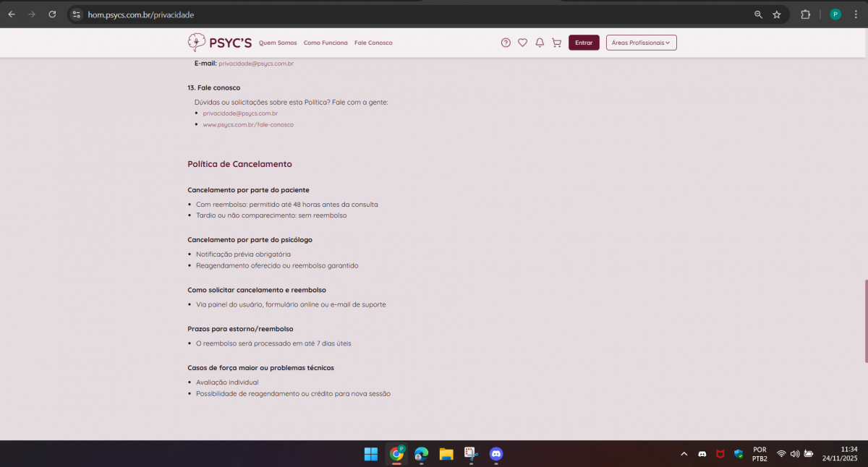The height and width of the screenshot is (467, 868).
Task: Bookmark this page with star icon
Action: tap(777, 14)
